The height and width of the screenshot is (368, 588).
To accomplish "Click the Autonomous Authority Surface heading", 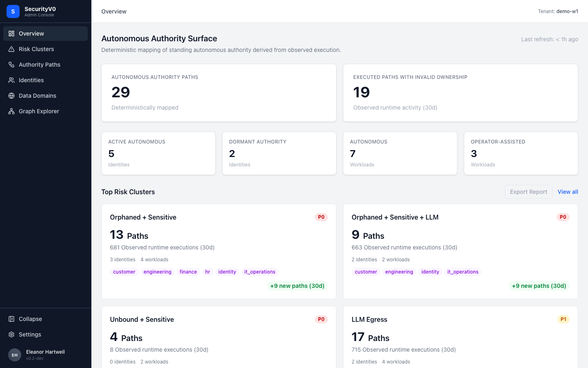I will click(159, 38).
